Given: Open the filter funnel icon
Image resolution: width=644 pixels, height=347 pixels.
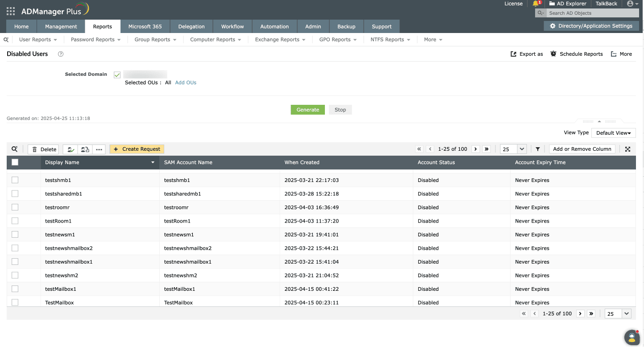Looking at the screenshot, I should [x=537, y=149].
